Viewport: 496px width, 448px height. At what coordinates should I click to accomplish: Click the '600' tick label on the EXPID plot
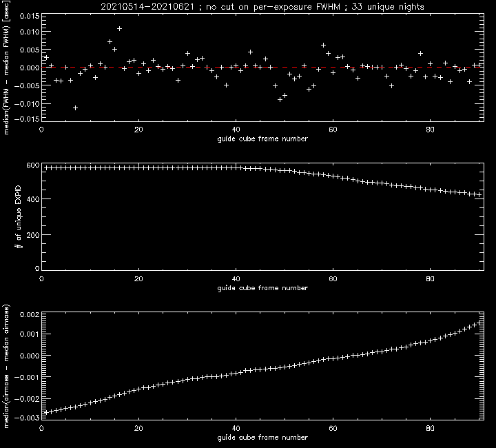point(33,165)
